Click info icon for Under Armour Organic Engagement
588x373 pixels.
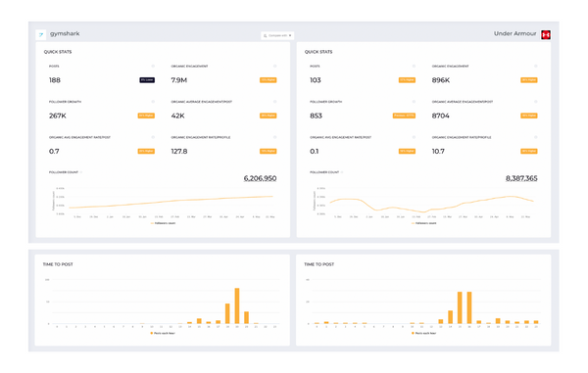[x=535, y=66]
